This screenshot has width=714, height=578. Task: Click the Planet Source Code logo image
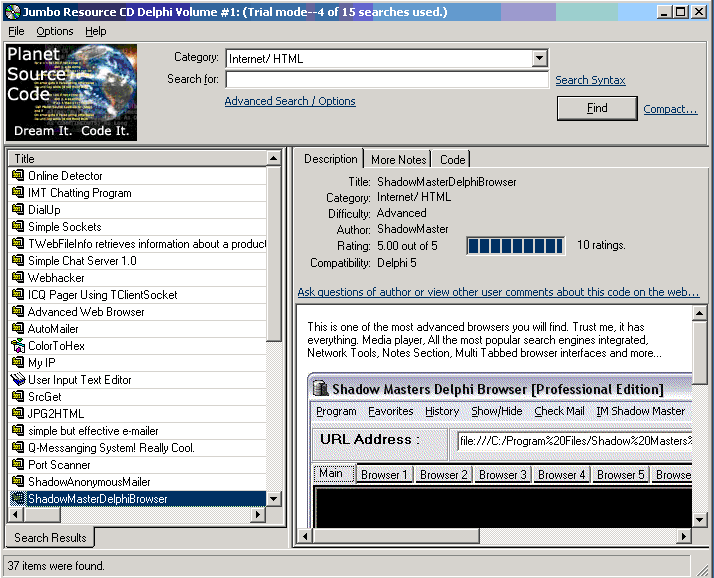pyautogui.click(x=71, y=92)
